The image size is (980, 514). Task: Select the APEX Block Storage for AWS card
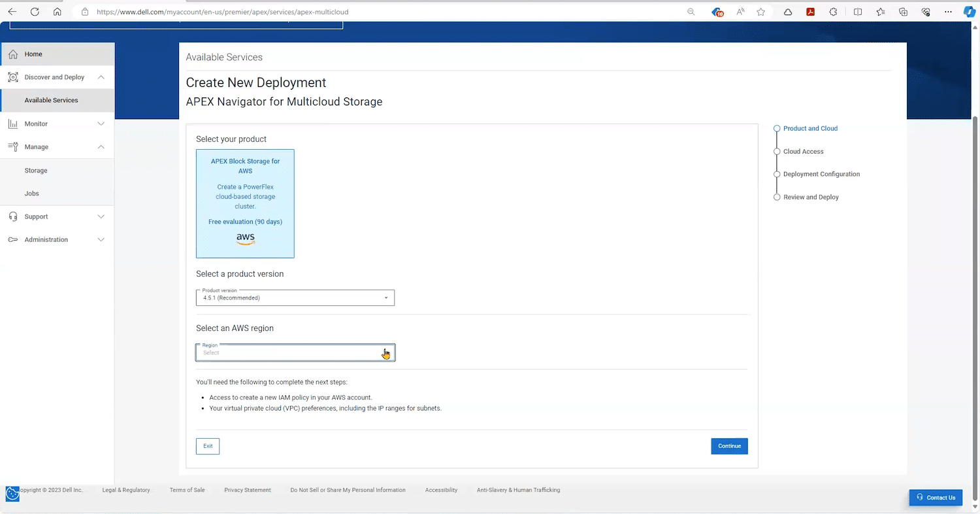pyautogui.click(x=245, y=203)
